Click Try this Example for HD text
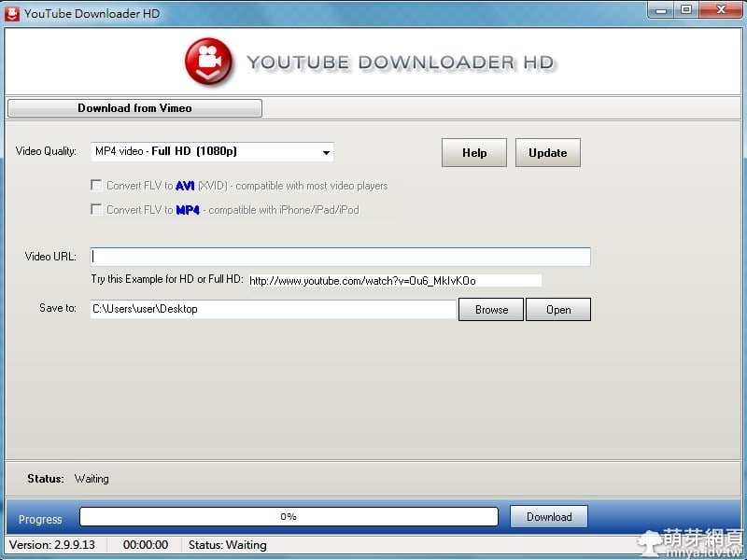The height and width of the screenshot is (560, 747). 167,279
